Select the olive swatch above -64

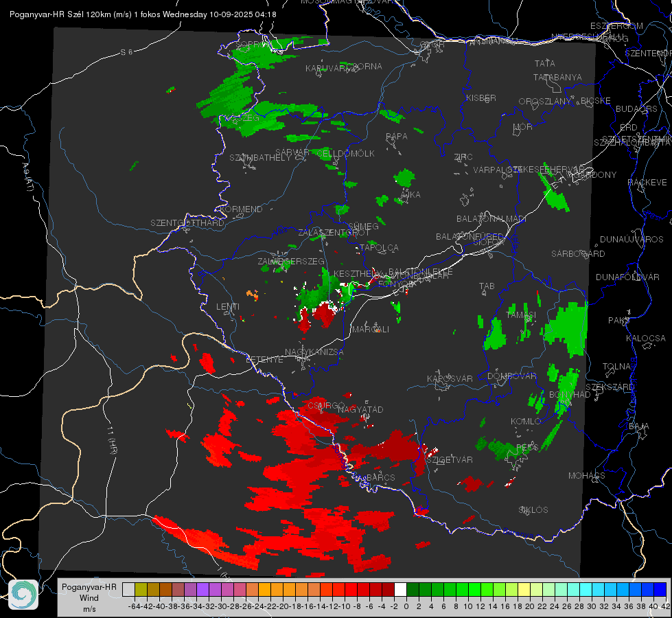(x=141, y=589)
